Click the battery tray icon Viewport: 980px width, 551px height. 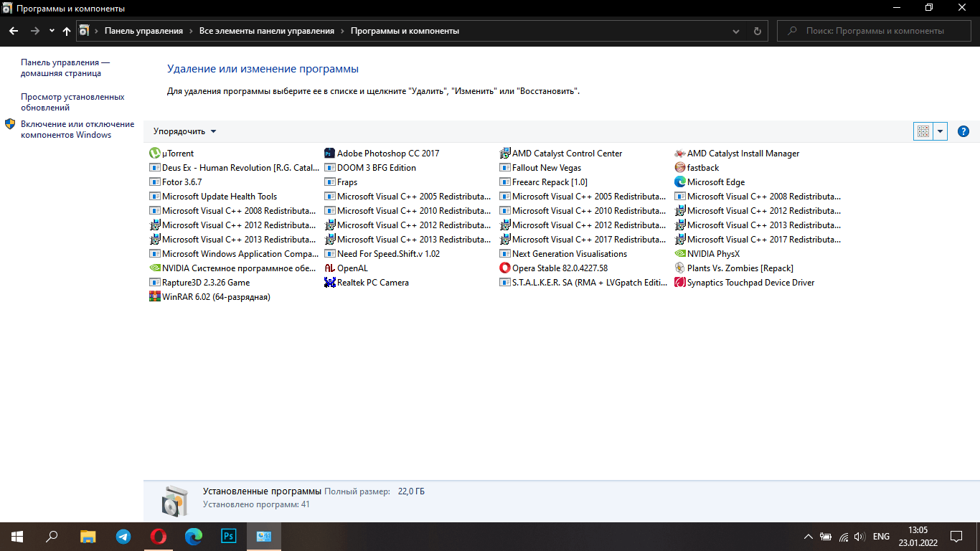point(826,536)
